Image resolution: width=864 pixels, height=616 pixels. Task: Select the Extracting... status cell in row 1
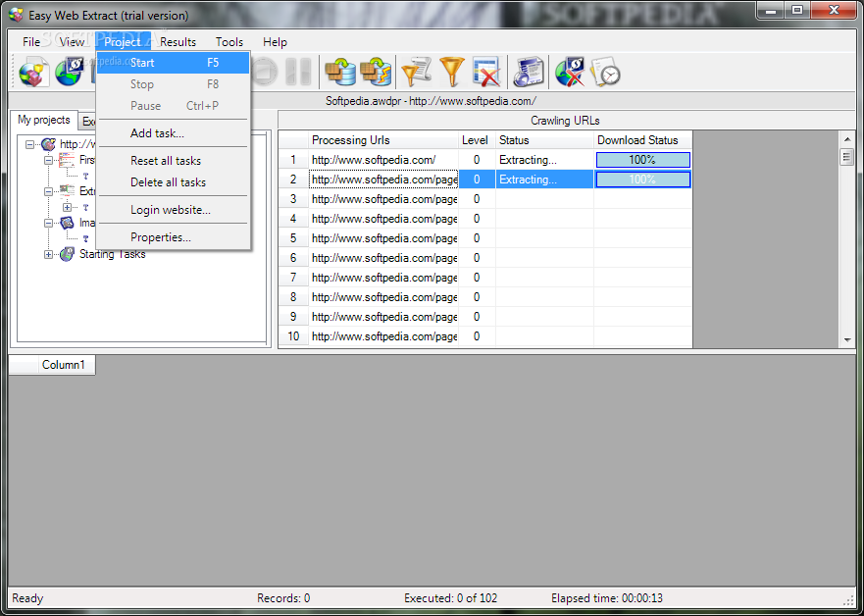544,160
